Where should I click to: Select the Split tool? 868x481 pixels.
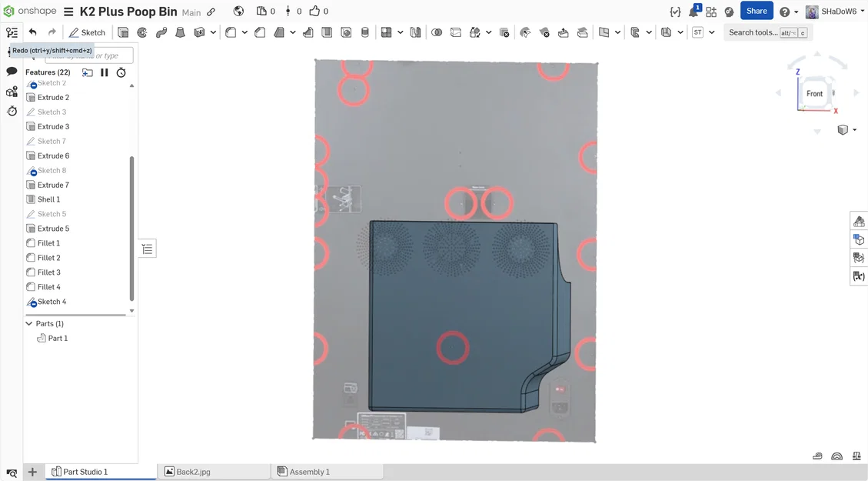click(456, 32)
